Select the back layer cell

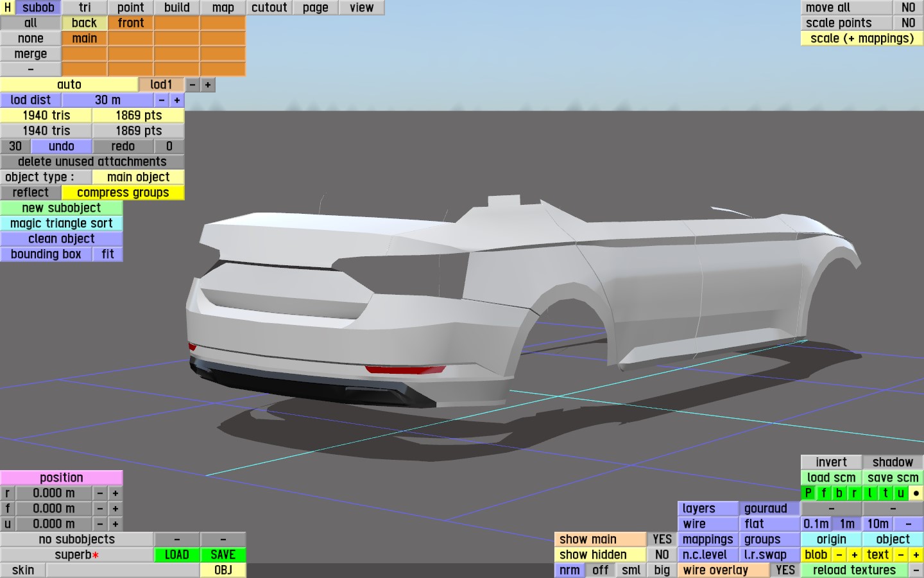click(x=85, y=23)
